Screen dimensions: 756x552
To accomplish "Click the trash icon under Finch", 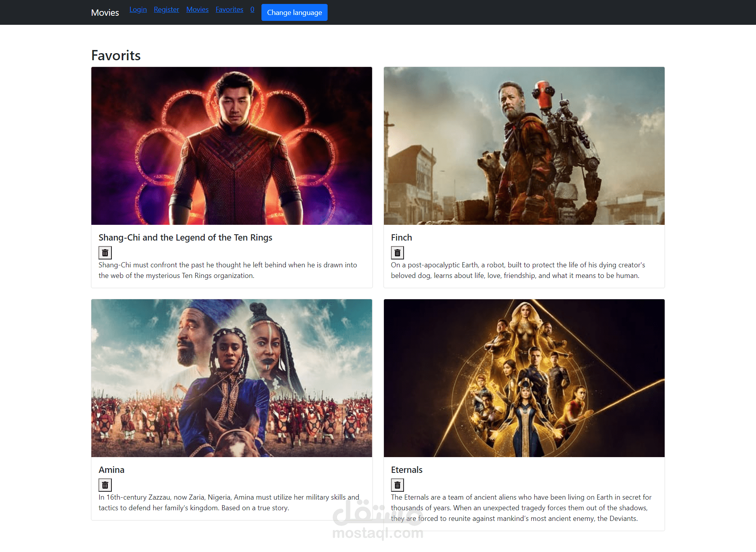I will [x=397, y=253].
